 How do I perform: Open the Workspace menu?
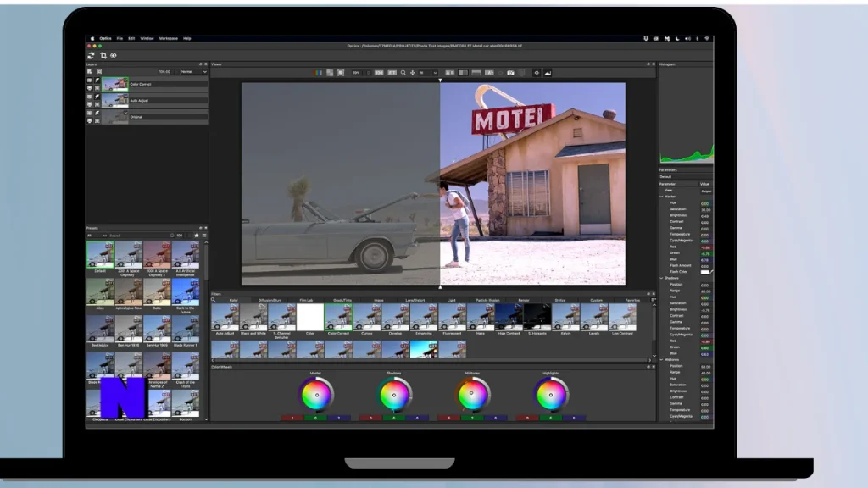[x=169, y=39]
